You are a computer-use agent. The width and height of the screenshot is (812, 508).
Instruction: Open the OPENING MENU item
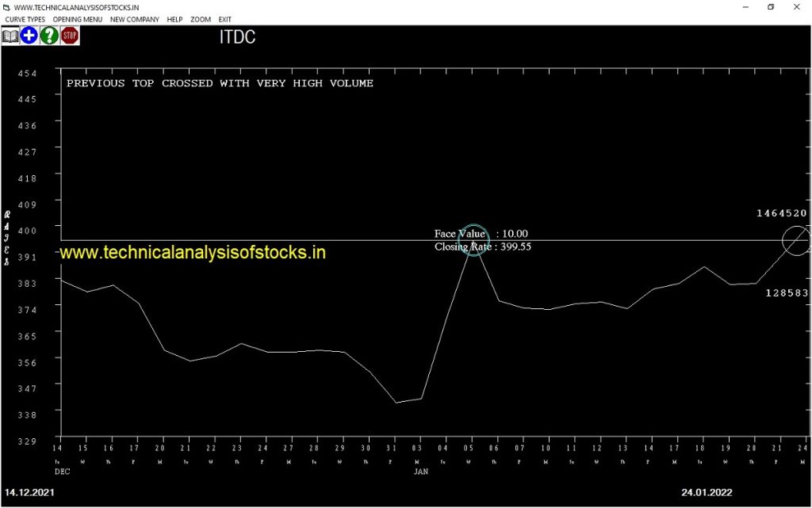(x=78, y=19)
